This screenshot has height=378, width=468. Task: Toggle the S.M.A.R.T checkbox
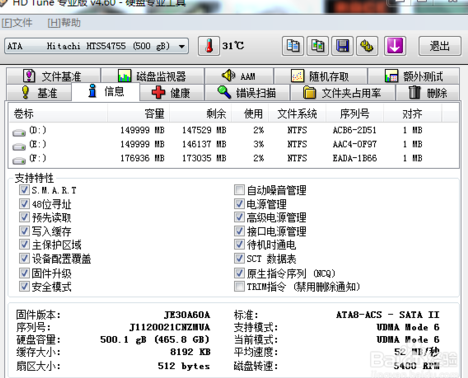[x=24, y=190]
